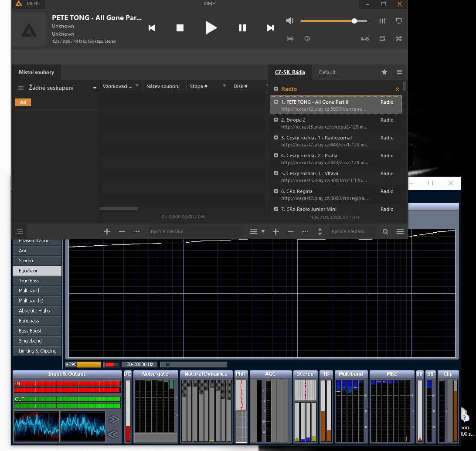Open Stereo settings in the audio processor
The image size is (476, 451).
(x=37, y=261)
